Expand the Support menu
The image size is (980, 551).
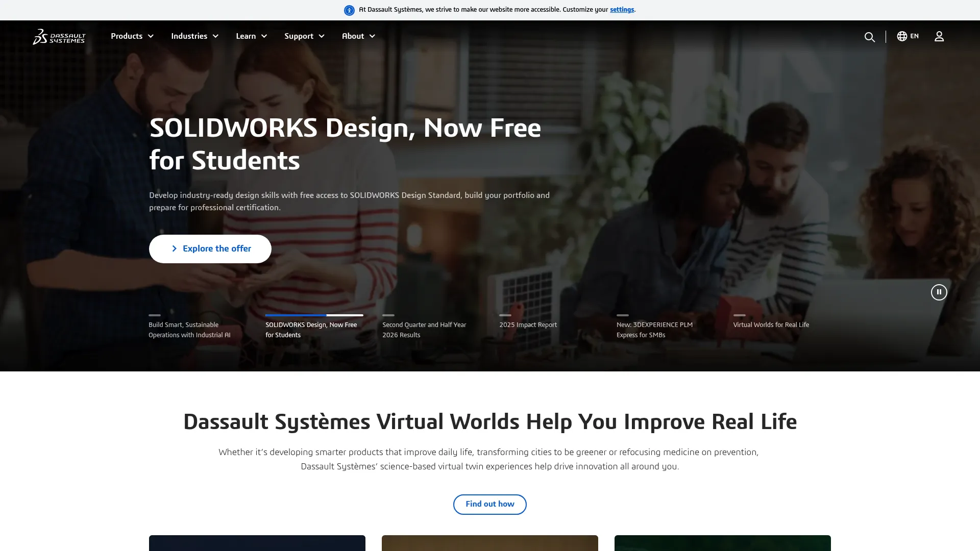tap(304, 36)
